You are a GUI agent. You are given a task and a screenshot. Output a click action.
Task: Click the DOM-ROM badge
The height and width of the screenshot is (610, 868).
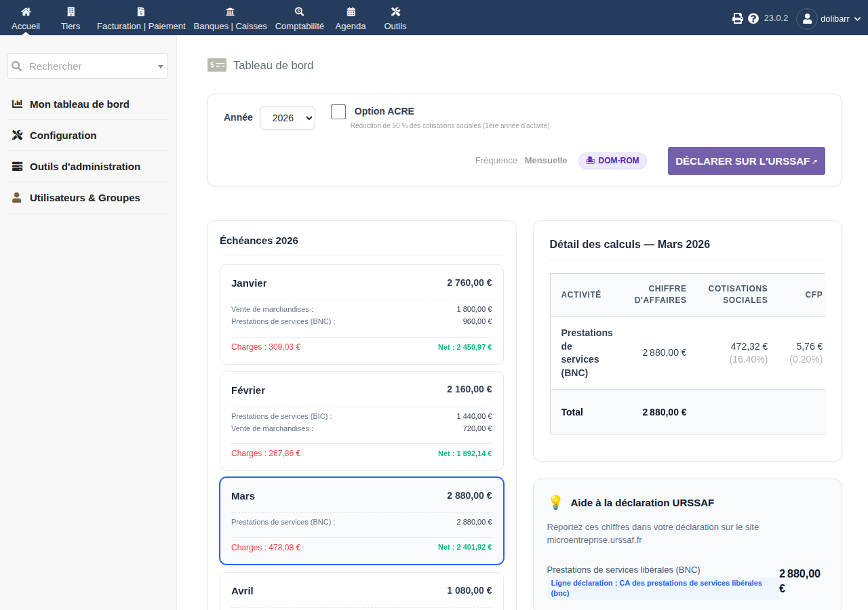tap(612, 161)
